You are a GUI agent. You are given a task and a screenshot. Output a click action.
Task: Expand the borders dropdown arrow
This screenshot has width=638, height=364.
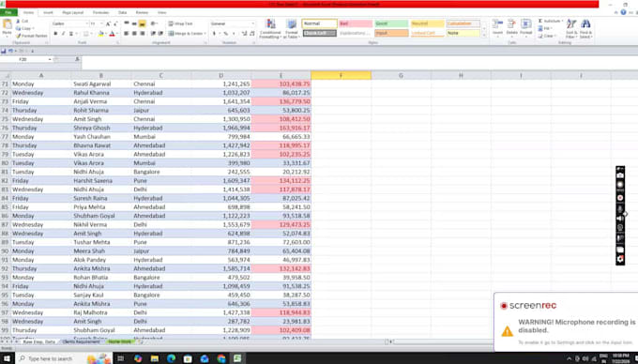tap(92, 34)
